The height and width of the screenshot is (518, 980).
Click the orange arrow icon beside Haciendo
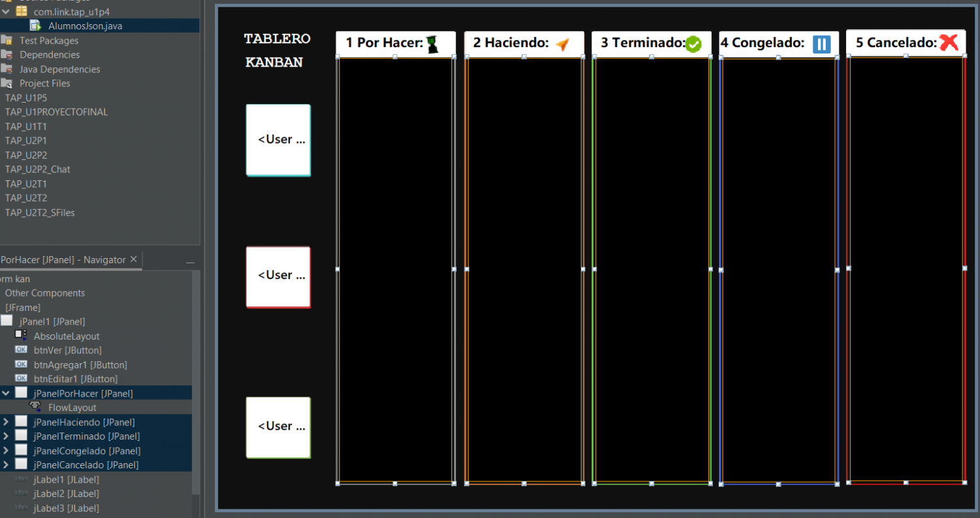coord(563,44)
